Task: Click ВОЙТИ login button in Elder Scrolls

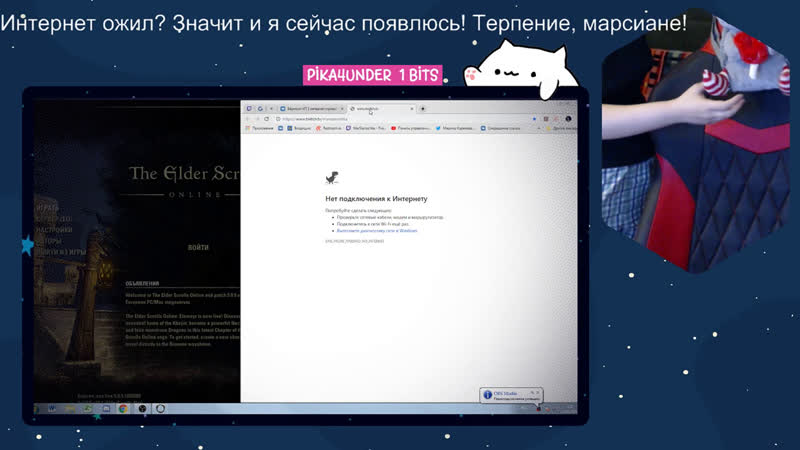Action: 198,247
